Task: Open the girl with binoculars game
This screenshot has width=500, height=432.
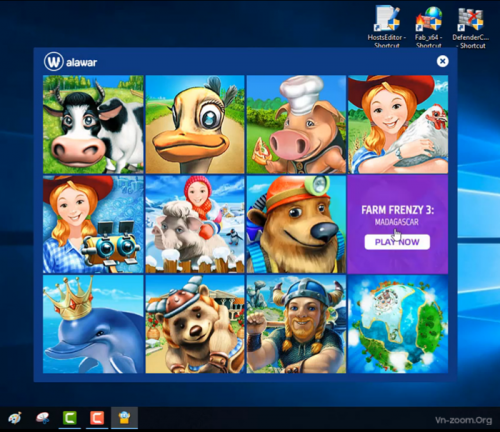Action: tap(93, 224)
